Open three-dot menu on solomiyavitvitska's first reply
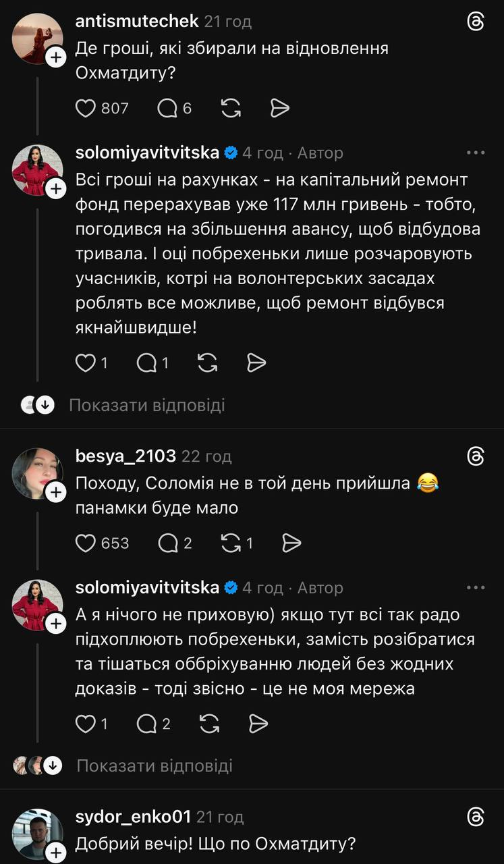 (x=476, y=153)
